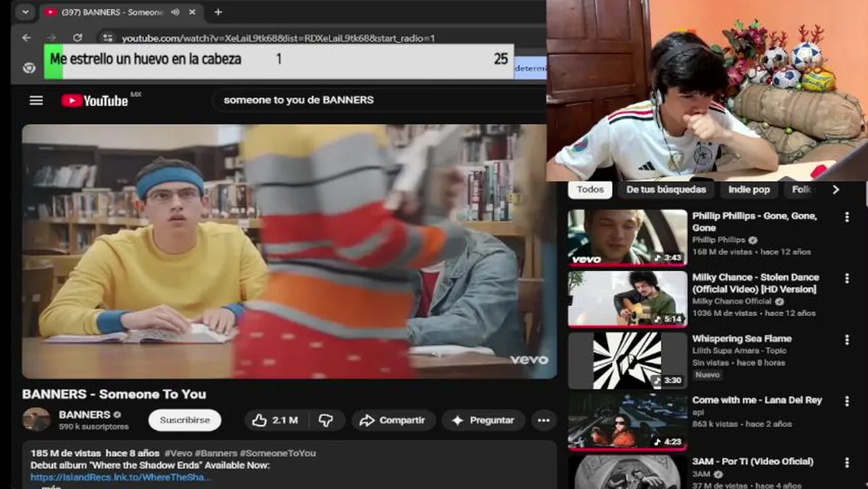
Task: Share the video via Compartir
Action: (393, 420)
